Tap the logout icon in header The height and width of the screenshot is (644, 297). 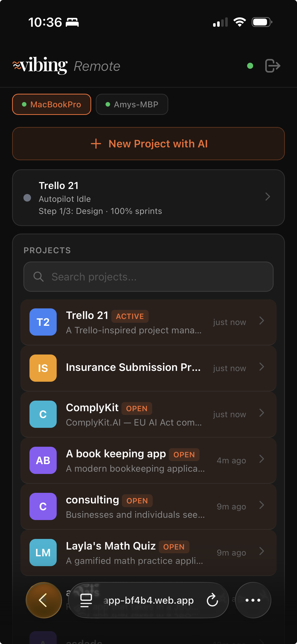click(x=273, y=66)
